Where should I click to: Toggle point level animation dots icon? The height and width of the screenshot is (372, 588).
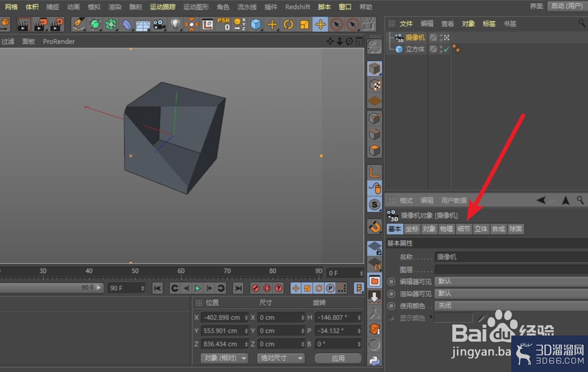(342, 288)
